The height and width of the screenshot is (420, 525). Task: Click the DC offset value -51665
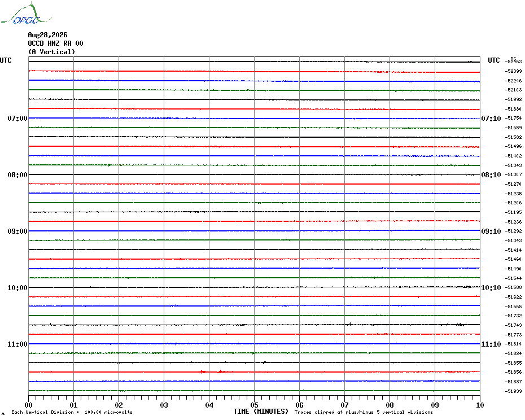514,307
